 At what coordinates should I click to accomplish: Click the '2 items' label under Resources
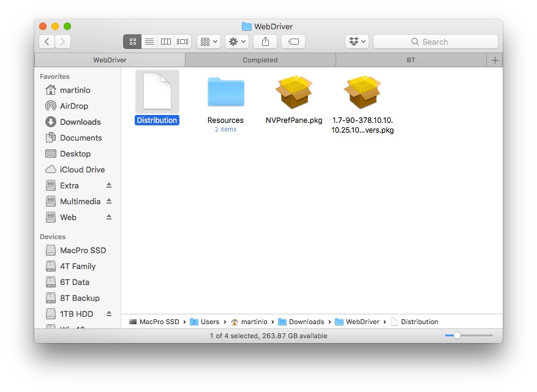tap(226, 129)
